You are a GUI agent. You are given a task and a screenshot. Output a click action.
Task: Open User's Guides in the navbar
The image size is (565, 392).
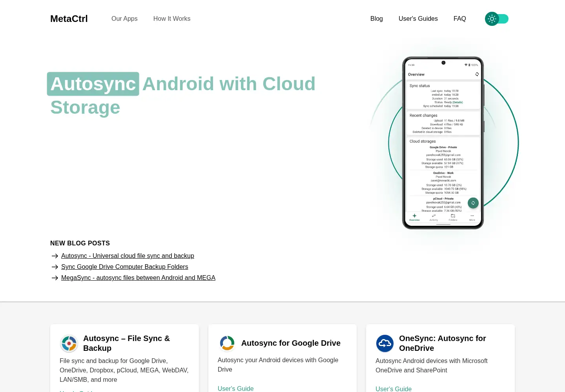[x=418, y=19]
